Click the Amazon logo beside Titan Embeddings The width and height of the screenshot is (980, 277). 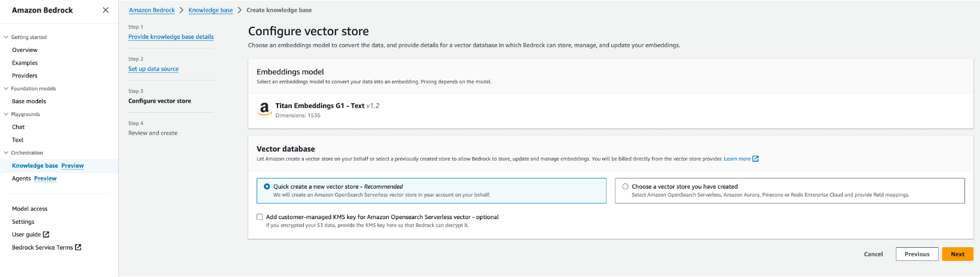264,109
